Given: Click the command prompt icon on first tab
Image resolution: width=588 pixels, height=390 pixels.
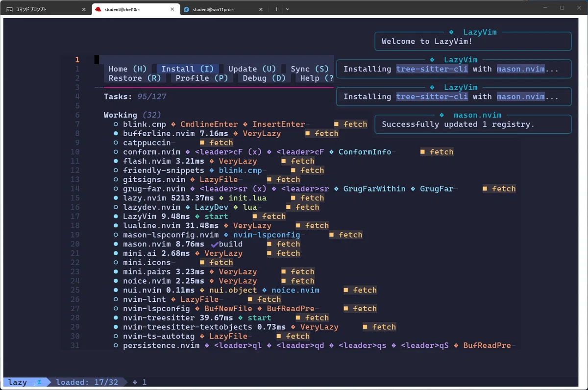Looking at the screenshot, I should [x=10, y=9].
